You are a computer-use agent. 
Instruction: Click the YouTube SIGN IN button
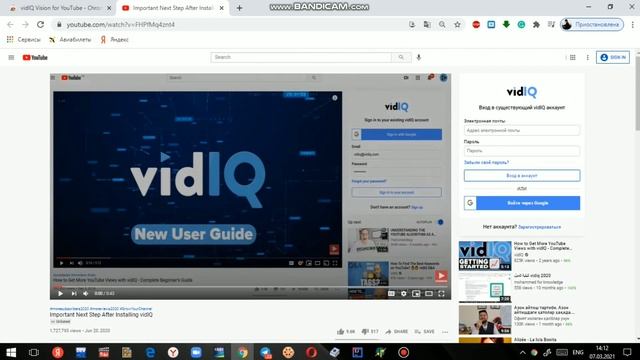tap(613, 57)
